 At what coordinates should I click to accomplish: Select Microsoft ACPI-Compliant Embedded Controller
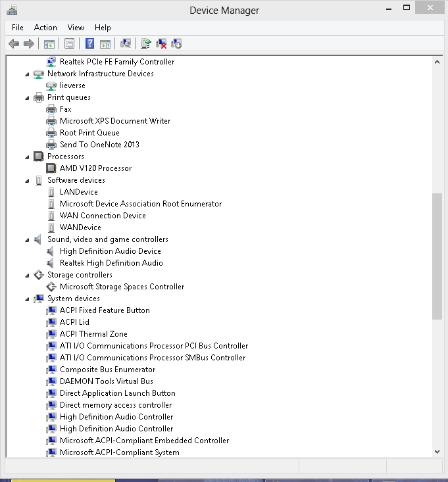(x=144, y=441)
